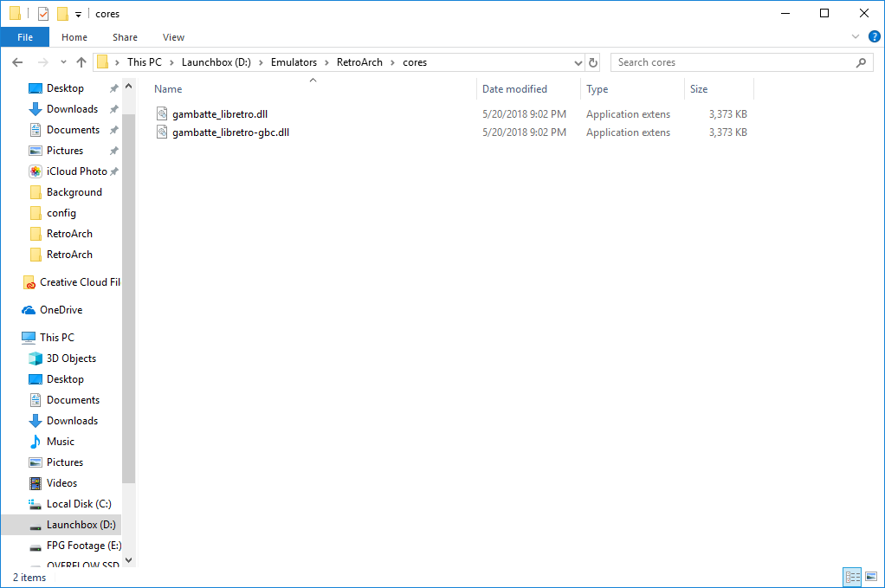Navigate to the Emulators breadcrumb folder

pos(294,62)
